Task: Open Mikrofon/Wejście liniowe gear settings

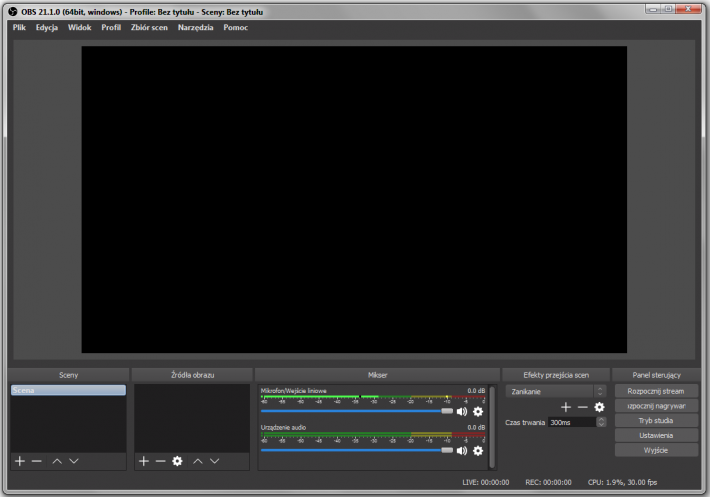Action: pyautogui.click(x=478, y=411)
